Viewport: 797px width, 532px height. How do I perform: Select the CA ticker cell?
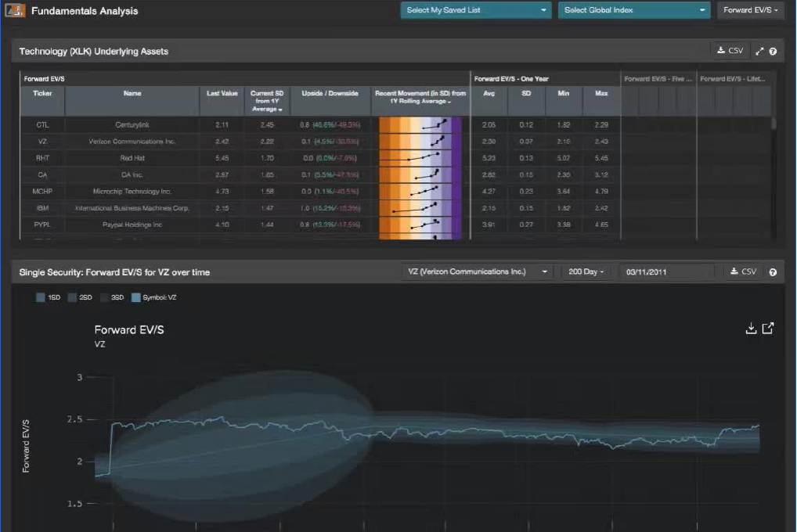coord(43,174)
